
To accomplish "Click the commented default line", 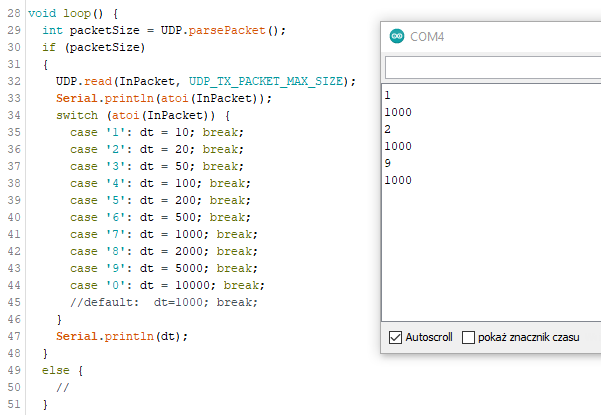I will (164, 302).
